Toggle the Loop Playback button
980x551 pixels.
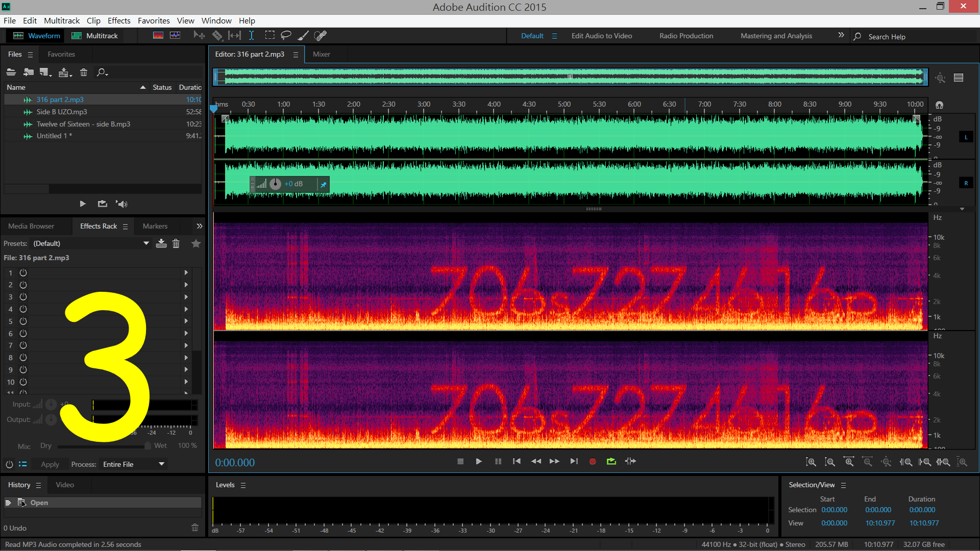pyautogui.click(x=611, y=461)
